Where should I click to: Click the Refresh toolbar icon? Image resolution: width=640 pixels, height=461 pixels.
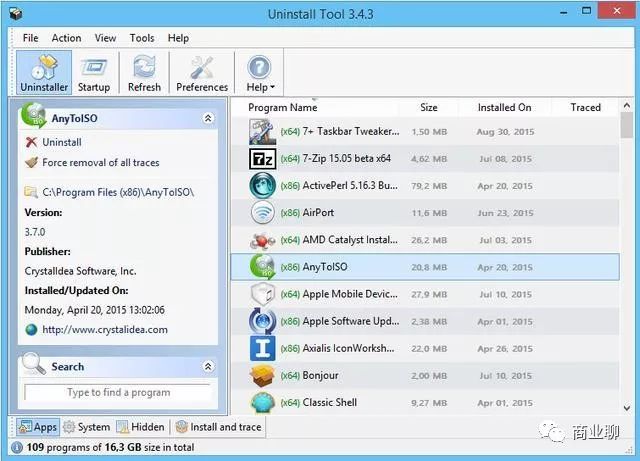pyautogui.click(x=144, y=73)
